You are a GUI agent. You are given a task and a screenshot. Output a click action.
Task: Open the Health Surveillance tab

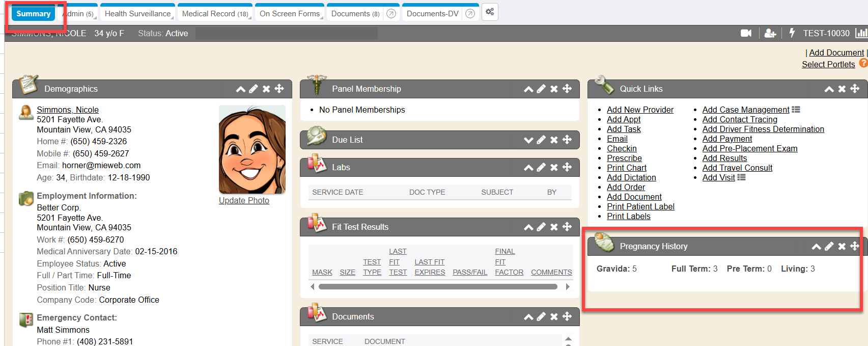[x=137, y=14]
